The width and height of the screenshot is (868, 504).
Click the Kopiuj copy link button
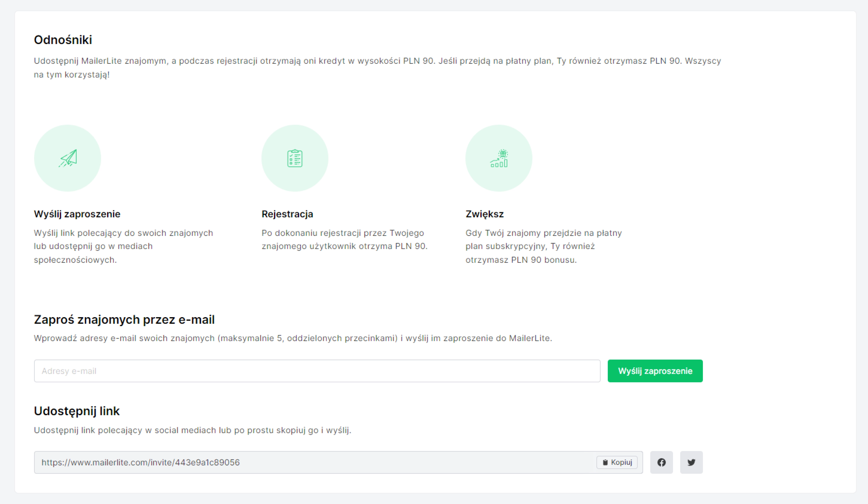point(617,462)
